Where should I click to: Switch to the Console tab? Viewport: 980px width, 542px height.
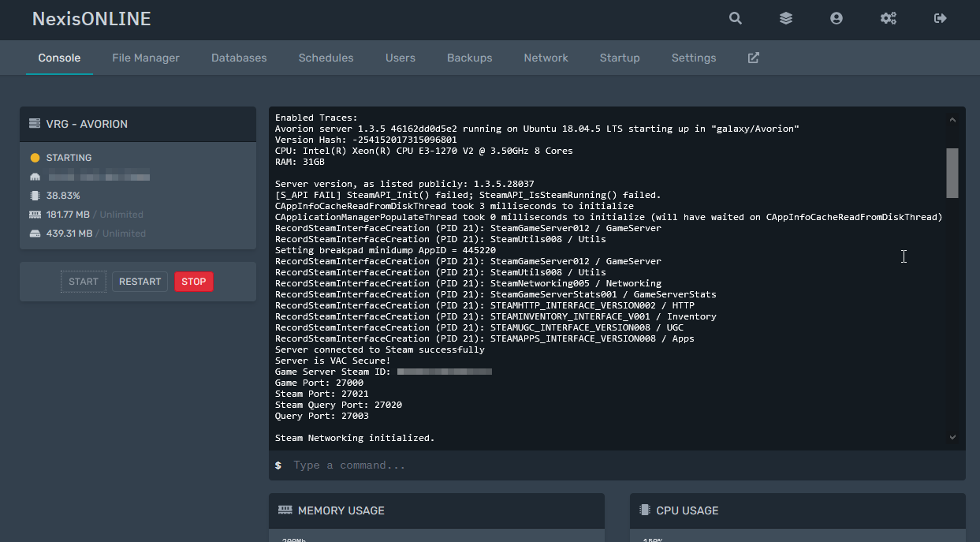[59, 58]
